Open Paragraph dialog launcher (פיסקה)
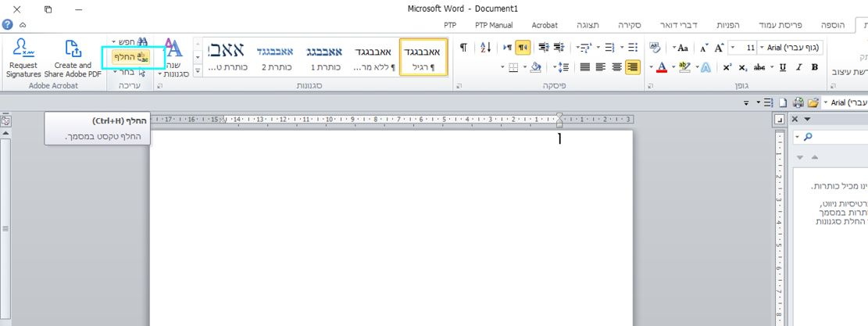 tap(459, 86)
